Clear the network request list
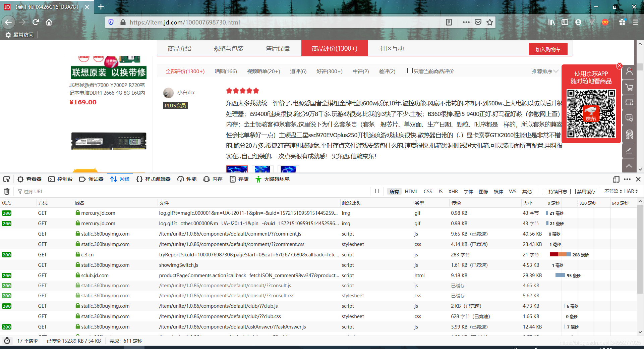This screenshot has width=644, height=349. point(7,192)
